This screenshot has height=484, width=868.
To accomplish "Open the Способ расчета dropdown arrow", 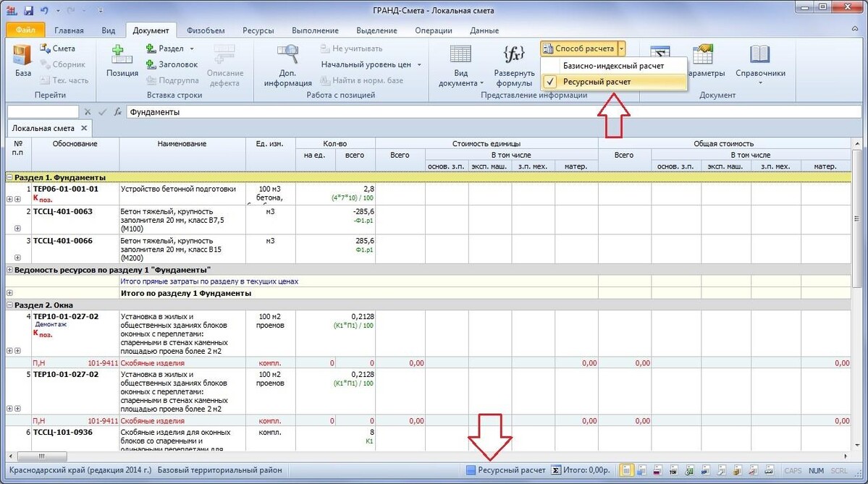I will (622, 48).
